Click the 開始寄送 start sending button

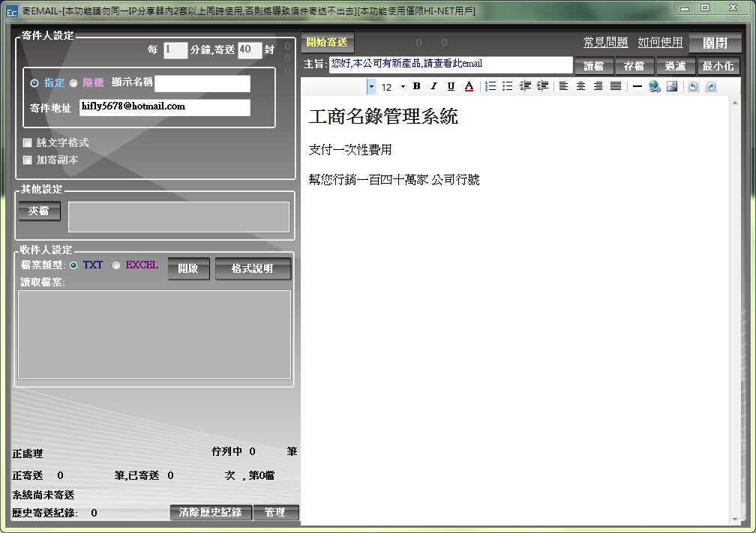[327, 43]
